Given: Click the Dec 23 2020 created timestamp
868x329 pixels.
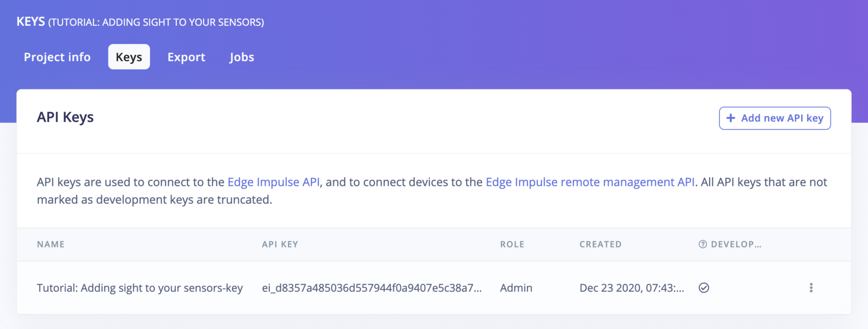Looking at the screenshot, I should click(631, 288).
